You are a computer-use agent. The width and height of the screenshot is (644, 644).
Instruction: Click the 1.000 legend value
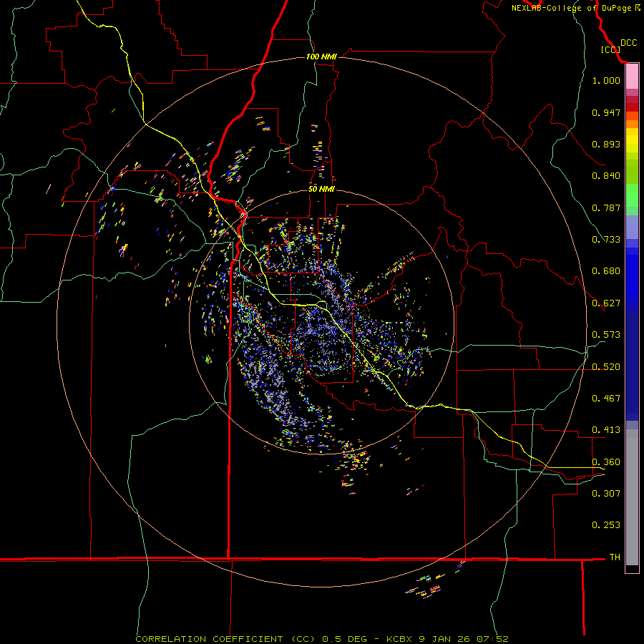pos(606,80)
